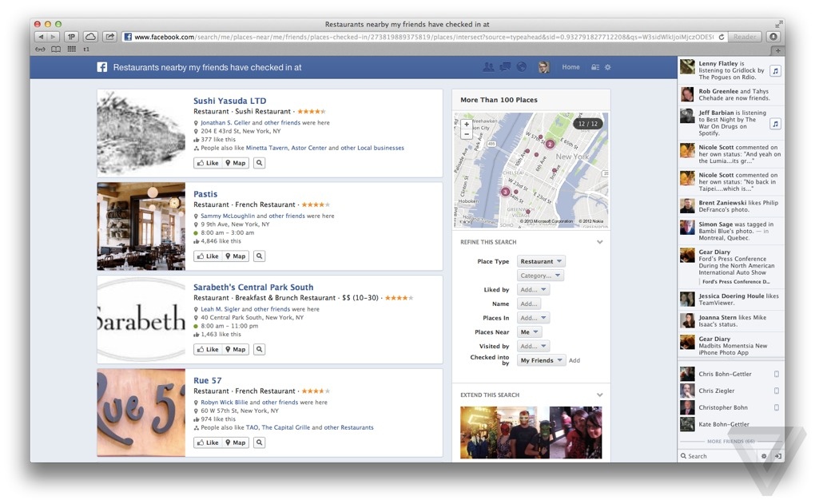
Task: Click music icon on Jeff Barbian story
Action: 775,124
